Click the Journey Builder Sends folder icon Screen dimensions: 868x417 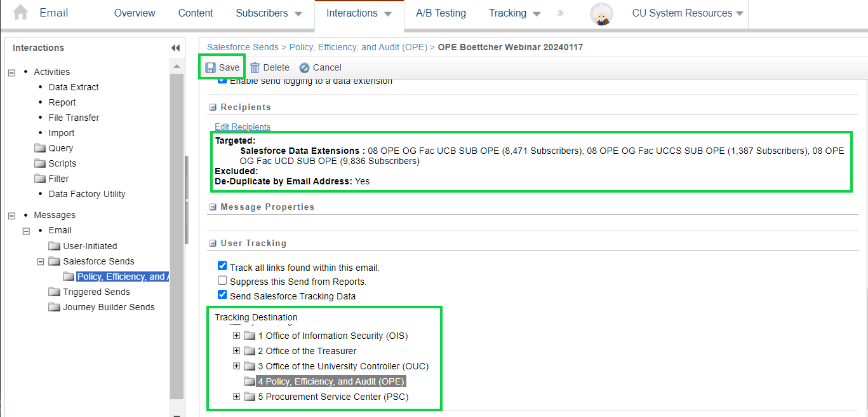pyautogui.click(x=54, y=307)
